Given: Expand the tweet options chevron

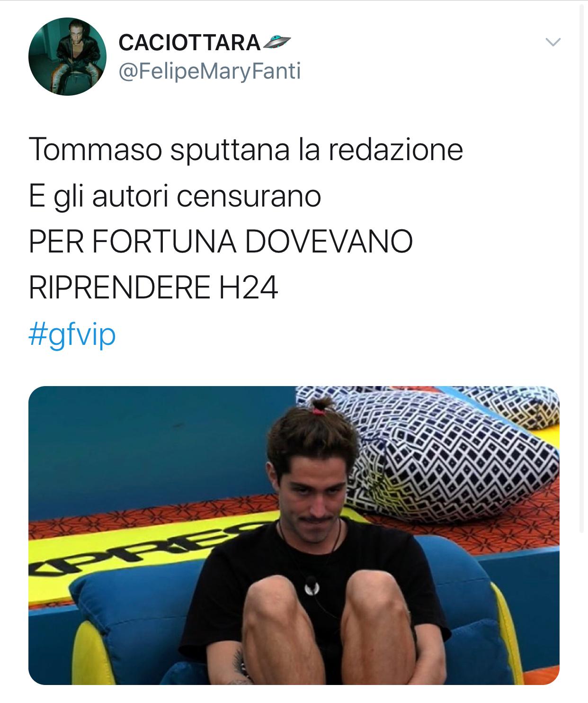Looking at the screenshot, I should (553, 42).
